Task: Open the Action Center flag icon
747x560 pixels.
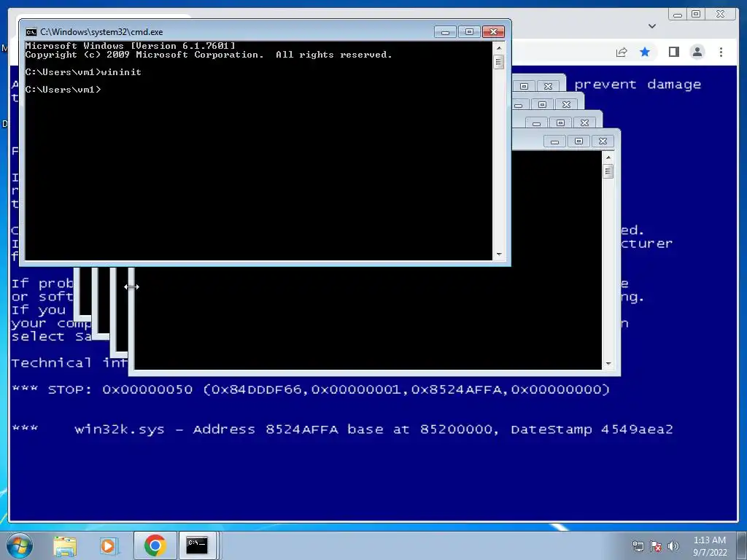Action: click(656, 546)
